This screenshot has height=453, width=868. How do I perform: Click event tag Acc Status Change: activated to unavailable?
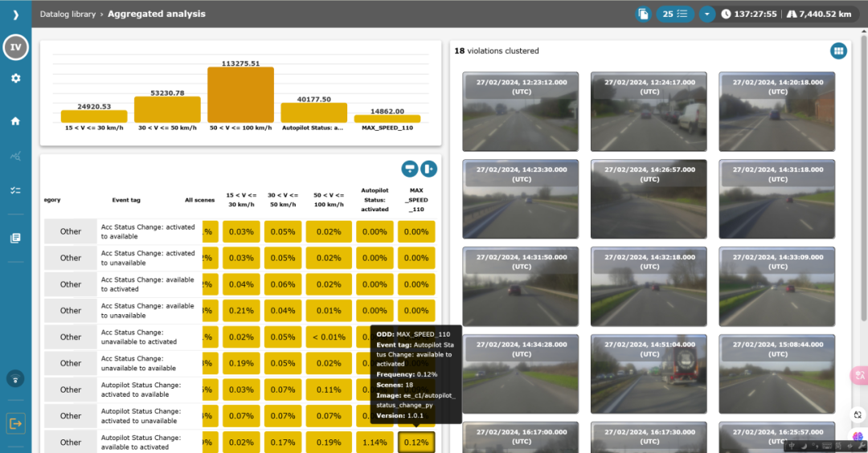pyautogui.click(x=148, y=258)
